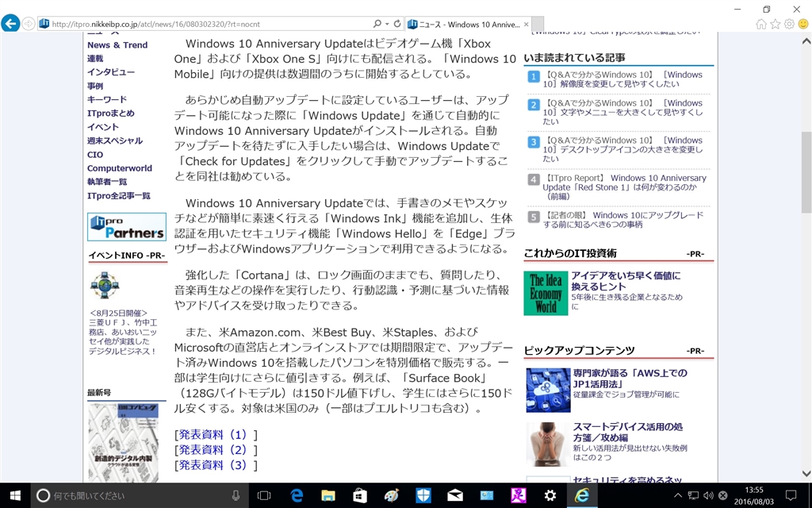Open the イベント sidebar link

(x=102, y=127)
